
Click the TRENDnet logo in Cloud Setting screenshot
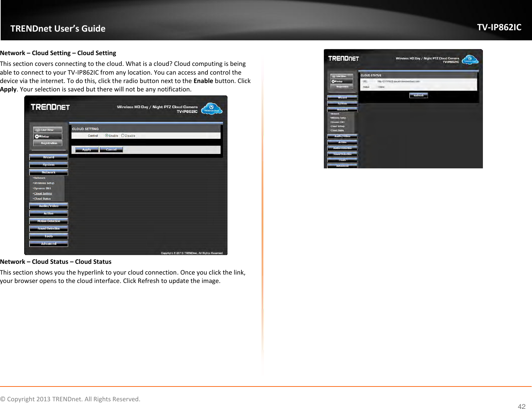tap(50, 107)
